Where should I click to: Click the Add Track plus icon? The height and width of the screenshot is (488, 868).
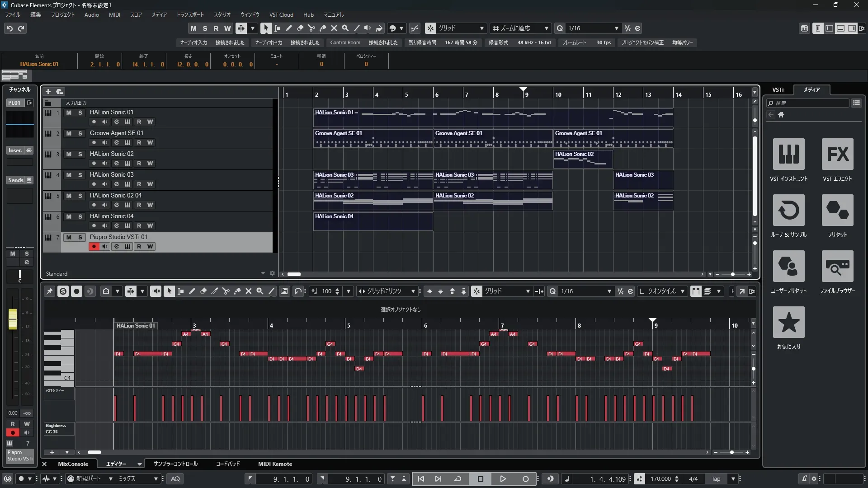tap(48, 91)
